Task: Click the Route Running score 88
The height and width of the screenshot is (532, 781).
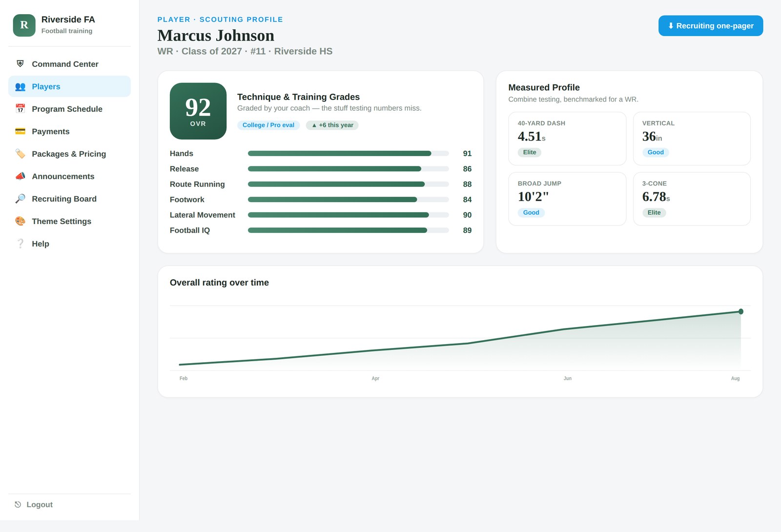Action: (467, 184)
